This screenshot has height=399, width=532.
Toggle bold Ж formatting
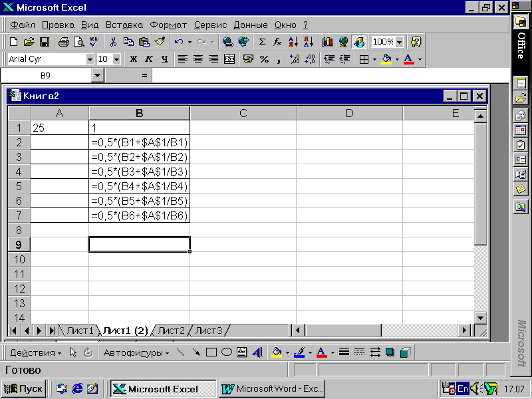[x=134, y=59]
